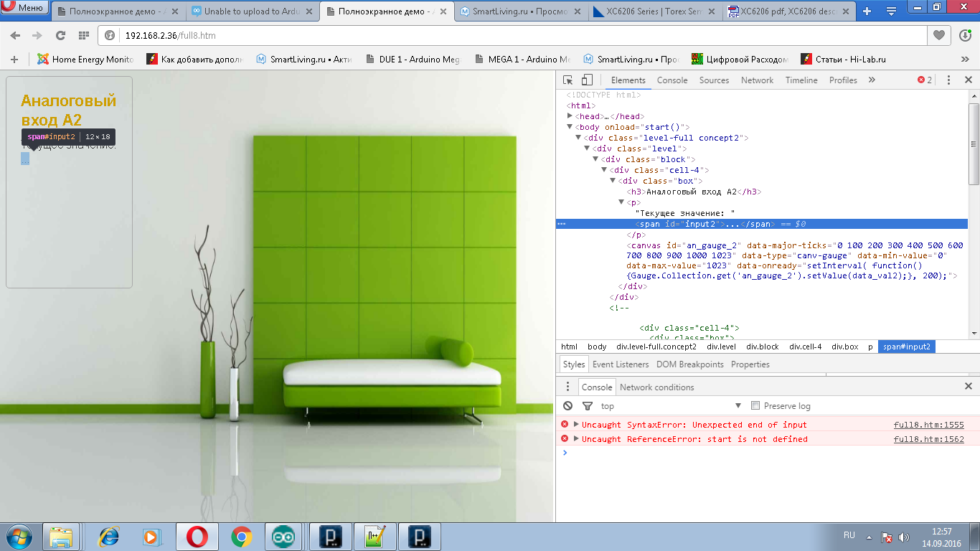Click the heart bookmark icon in the address bar
The image size is (980, 551).
point(938,35)
